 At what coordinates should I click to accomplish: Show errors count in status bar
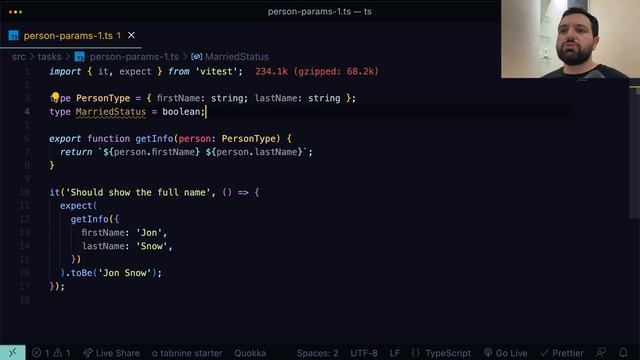tap(40, 353)
